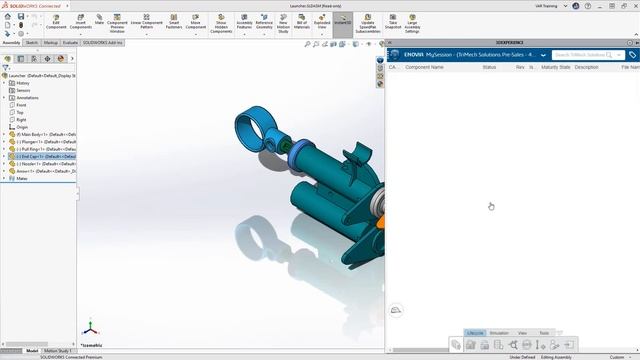
Task: Expand the Plunger component
Action: click(4, 142)
